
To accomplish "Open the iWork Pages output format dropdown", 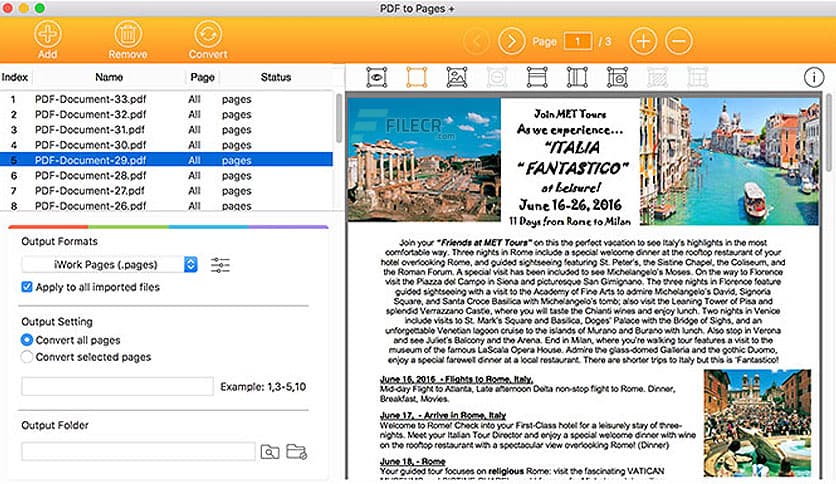I will [110, 264].
